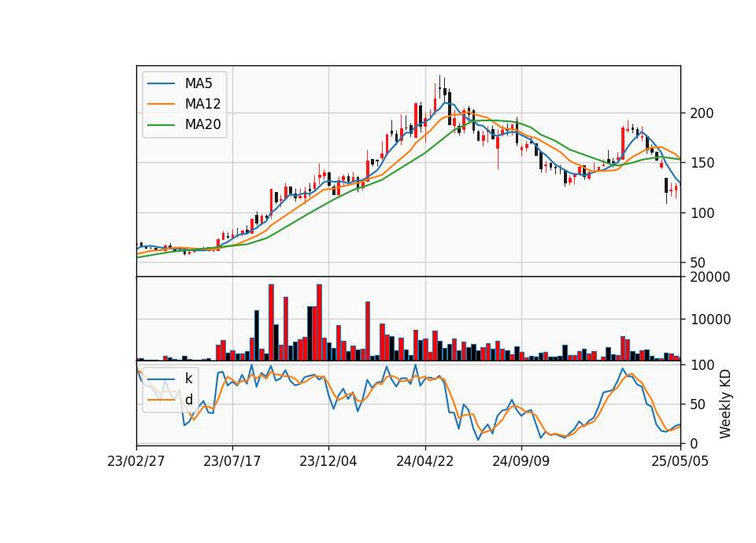The height and width of the screenshot is (543, 756).
Task: Click the k legend label in KD panel
Action: 188,379
